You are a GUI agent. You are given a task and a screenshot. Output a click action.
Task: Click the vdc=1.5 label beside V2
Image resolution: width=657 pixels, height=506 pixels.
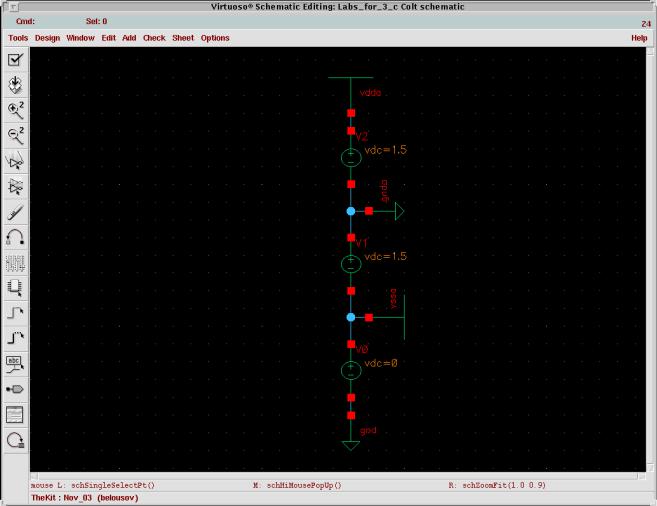pos(385,150)
